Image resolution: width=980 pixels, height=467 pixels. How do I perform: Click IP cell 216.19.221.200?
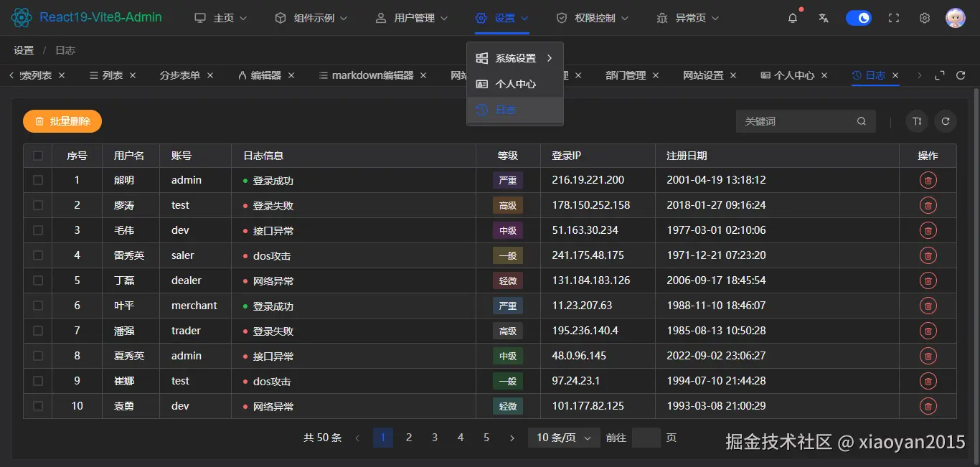588,180
